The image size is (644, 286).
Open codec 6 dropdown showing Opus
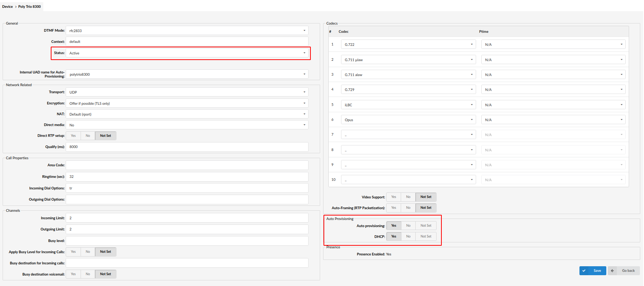409,120
